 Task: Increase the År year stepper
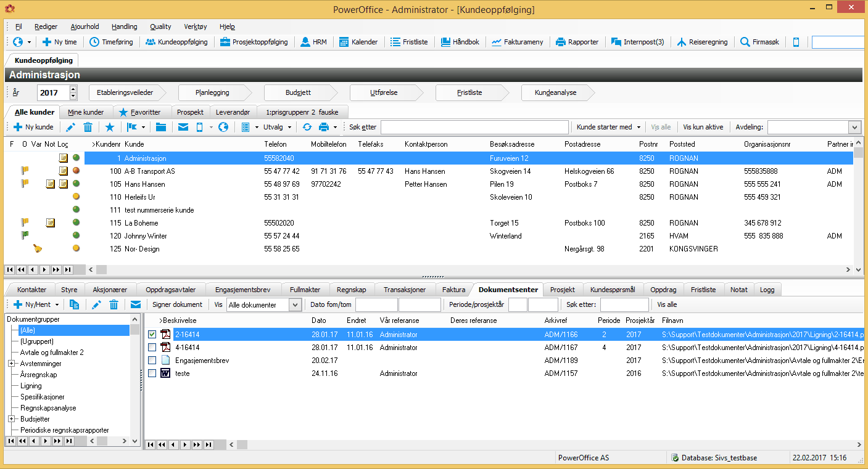click(x=73, y=89)
